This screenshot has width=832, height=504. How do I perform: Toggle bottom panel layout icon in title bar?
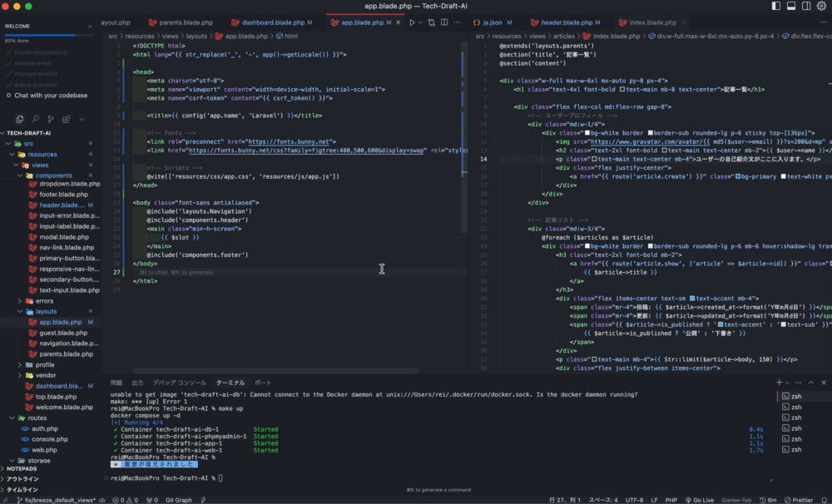(x=791, y=6)
